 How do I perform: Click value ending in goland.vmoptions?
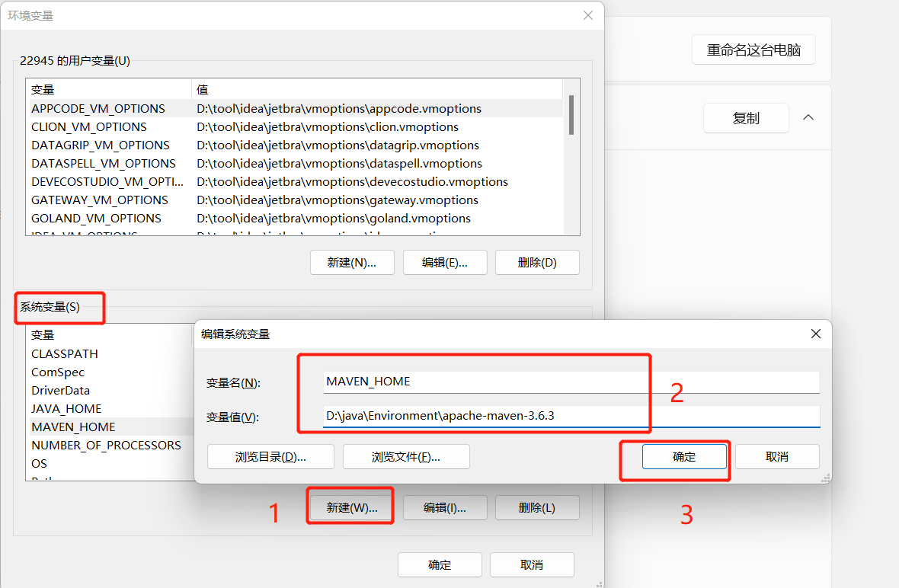(334, 219)
